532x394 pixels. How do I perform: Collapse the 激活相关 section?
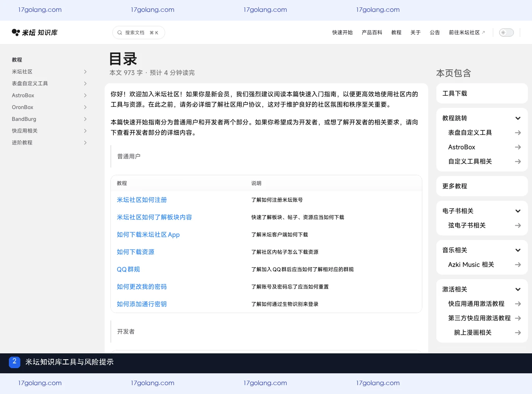[518, 289]
